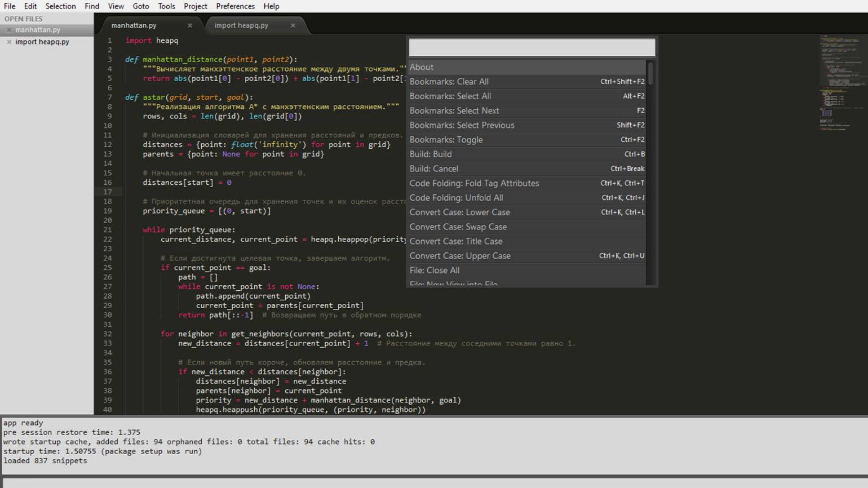Click the 'if current_point == goal:' line

pos(215,268)
